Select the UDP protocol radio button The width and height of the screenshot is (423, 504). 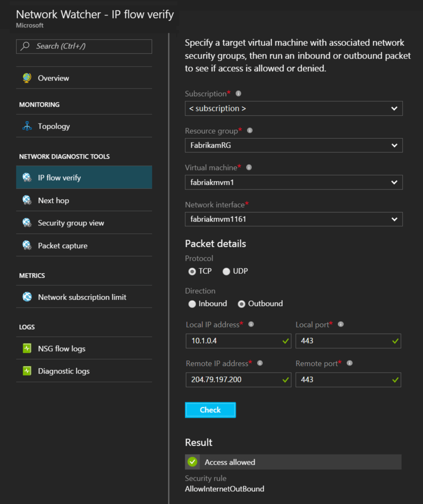(x=227, y=272)
